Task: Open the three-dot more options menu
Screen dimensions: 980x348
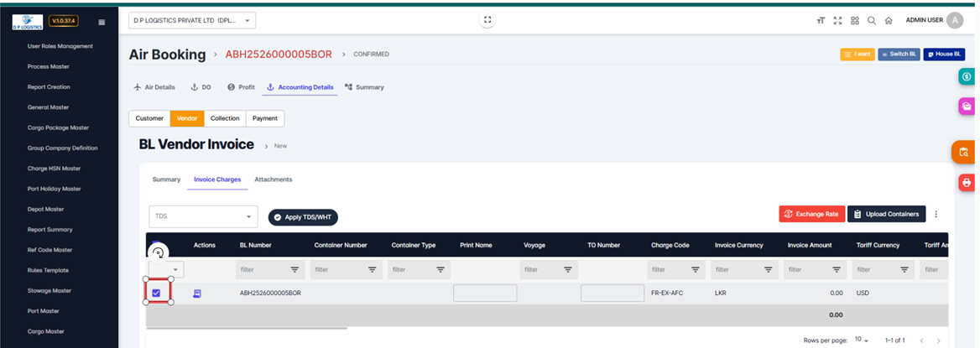Action: pyautogui.click(x=936, y=214)
